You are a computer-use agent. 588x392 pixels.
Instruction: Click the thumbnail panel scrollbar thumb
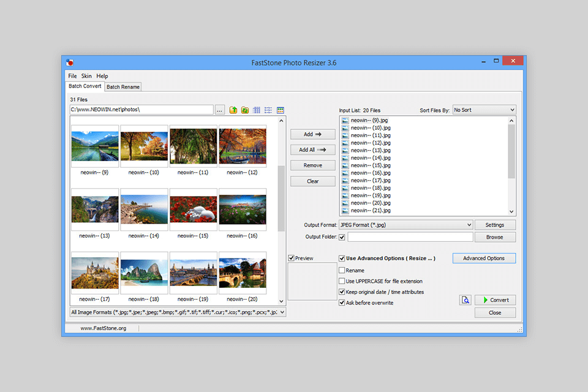point(281,198)
